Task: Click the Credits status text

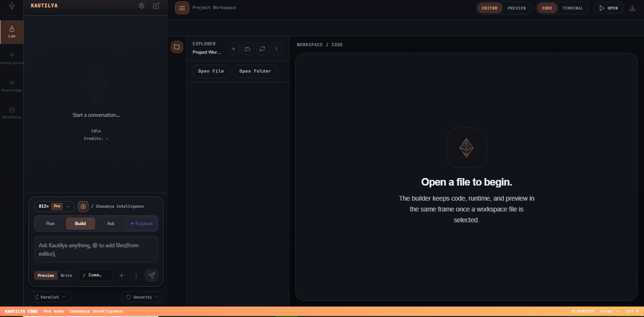Action: (96, 139)
